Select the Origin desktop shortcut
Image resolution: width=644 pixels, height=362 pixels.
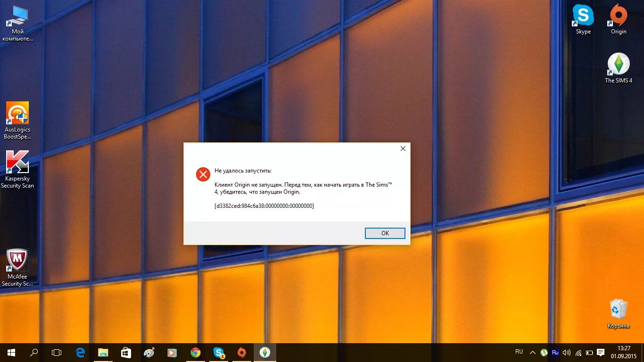coord(619,20)
